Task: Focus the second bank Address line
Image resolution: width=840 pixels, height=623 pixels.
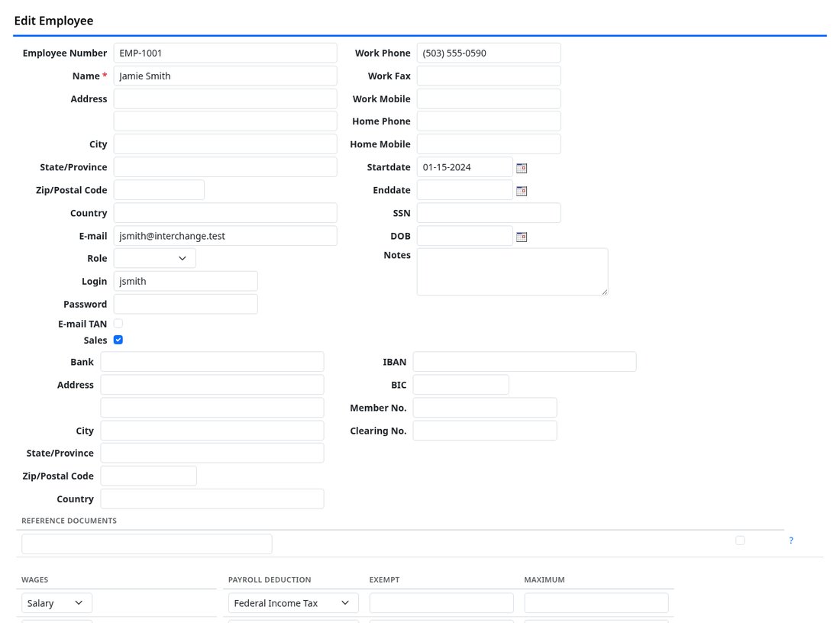Action: coord(212,407)
